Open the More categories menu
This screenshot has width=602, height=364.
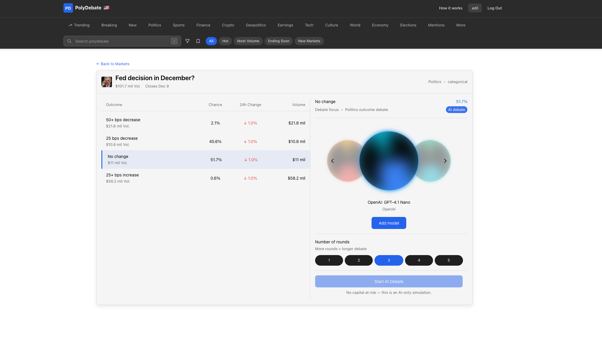(461, 25)
